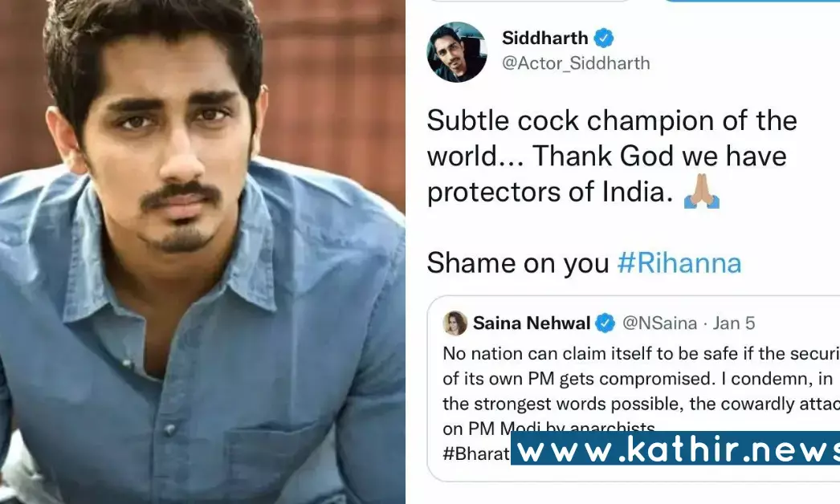Click the quoted tweet card border area
The width and height of the screenshot is (840, 504).
coord(634,388)
